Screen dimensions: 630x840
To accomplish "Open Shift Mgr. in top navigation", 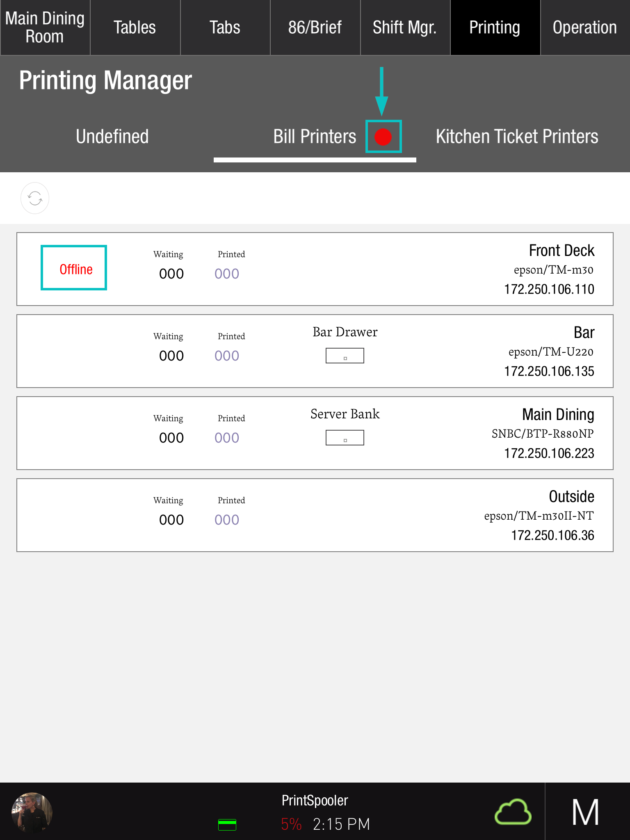I will pos(405,27).
